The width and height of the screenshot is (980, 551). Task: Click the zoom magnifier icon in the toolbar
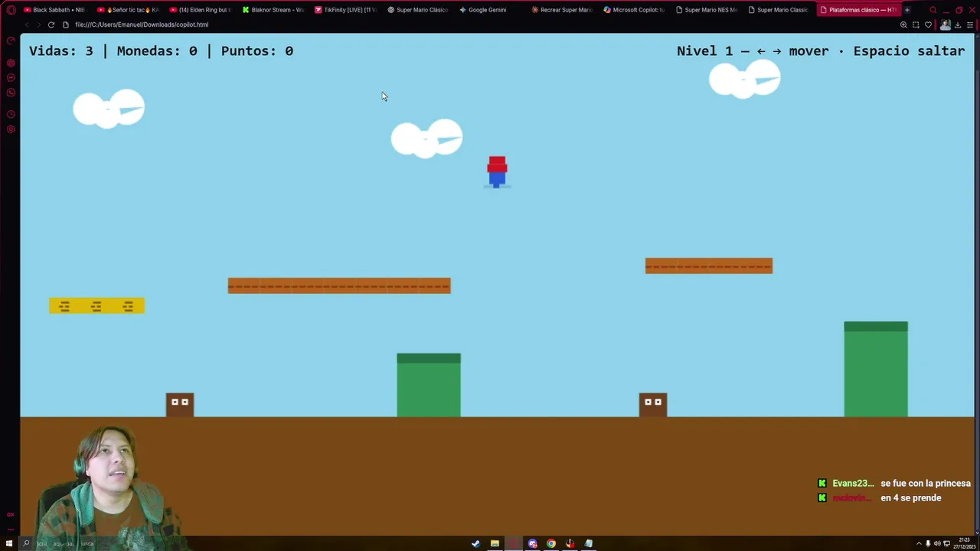[904, 24]
